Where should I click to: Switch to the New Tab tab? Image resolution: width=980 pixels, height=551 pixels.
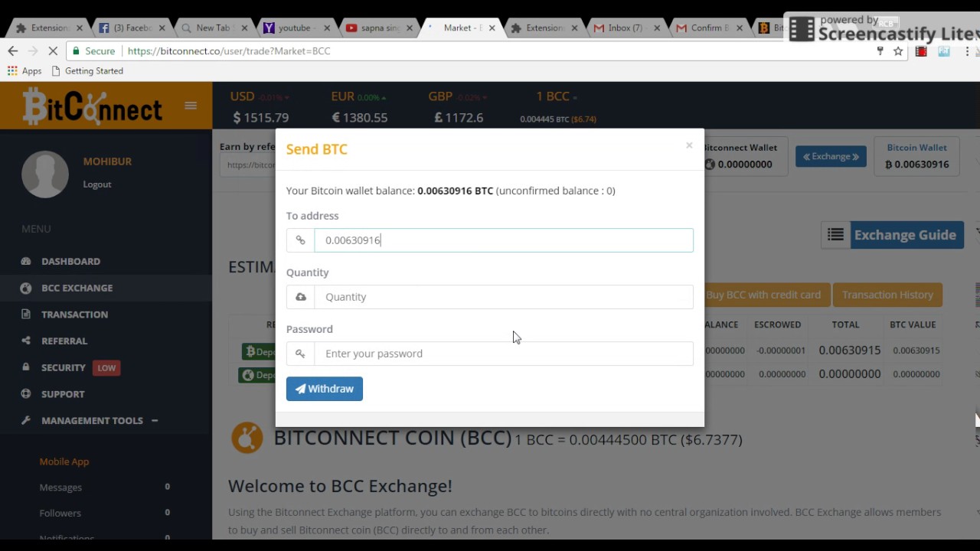(214, 28)
